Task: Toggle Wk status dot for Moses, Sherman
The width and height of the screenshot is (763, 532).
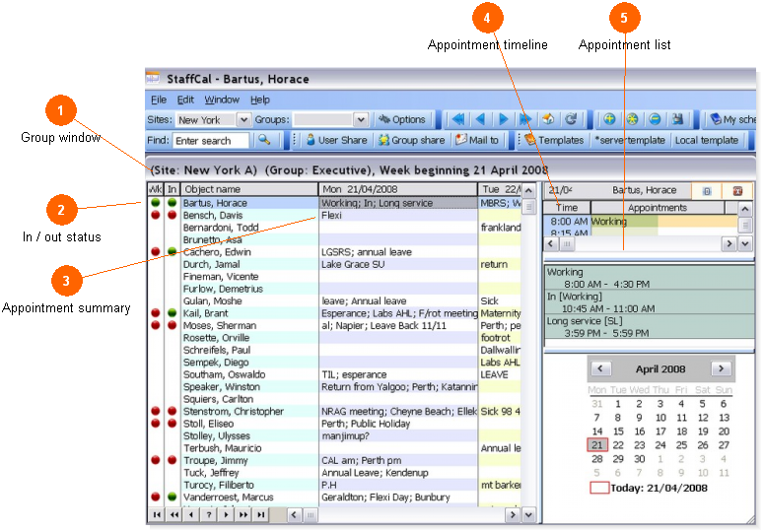Action: pyautogui.click(x=155, y=325)
